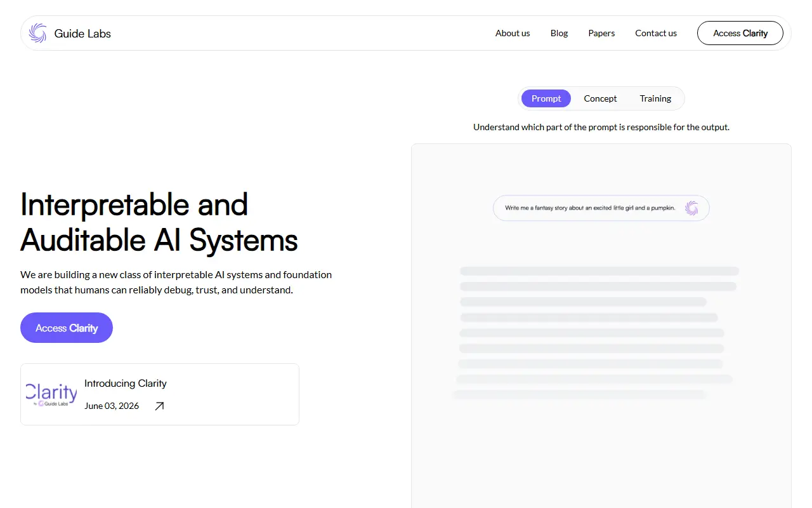Click the Clarity logo thumbnail in the card
The height and width of the screenshot is (508, 812).
(51, 394)
